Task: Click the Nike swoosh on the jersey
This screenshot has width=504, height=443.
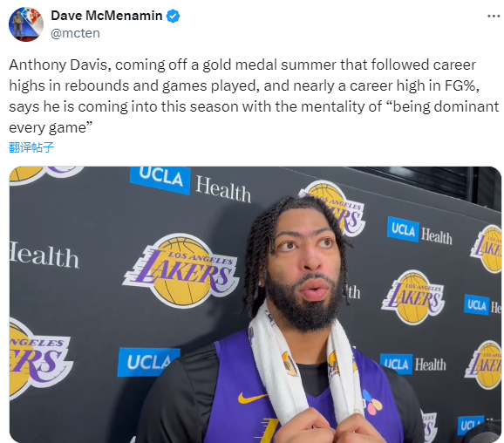Action: (251, 399)
